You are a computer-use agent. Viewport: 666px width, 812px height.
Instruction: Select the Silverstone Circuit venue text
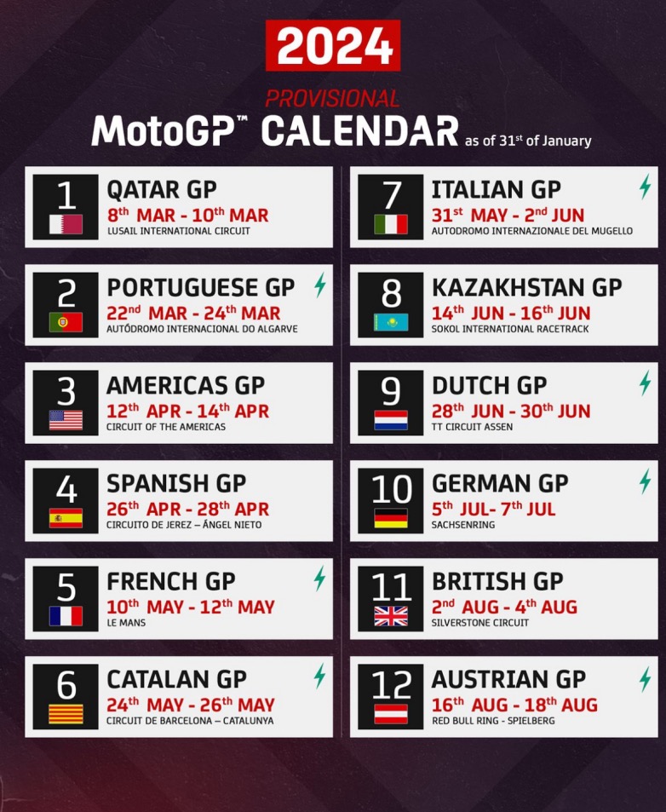point(480,623)
